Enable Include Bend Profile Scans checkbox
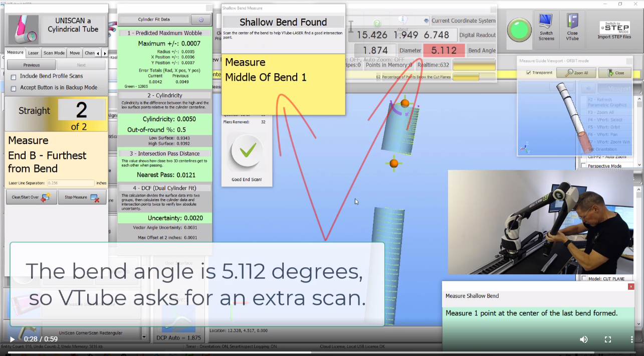644x356 pixels. pyautogui.click(x=14, y=77)
